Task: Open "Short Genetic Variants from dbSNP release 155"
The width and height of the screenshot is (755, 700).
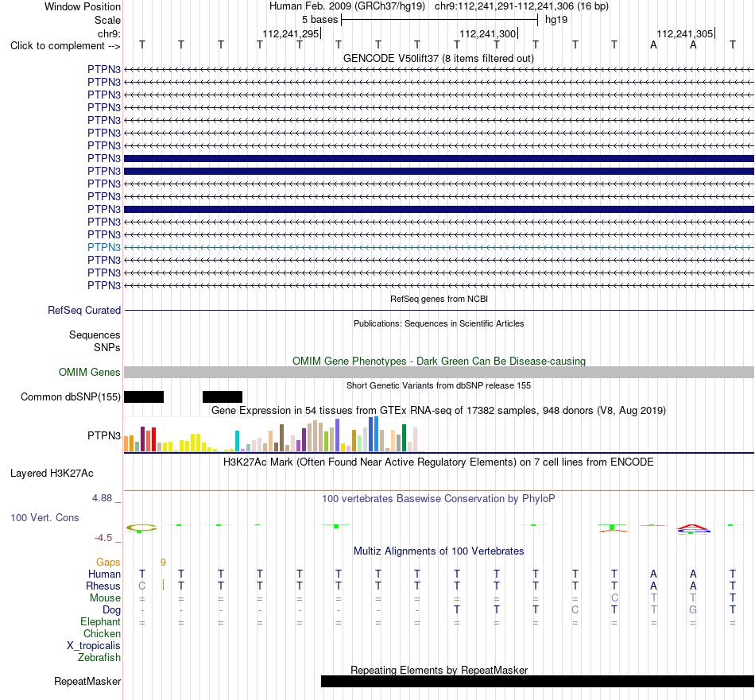Action: click(x=439, y=385)
